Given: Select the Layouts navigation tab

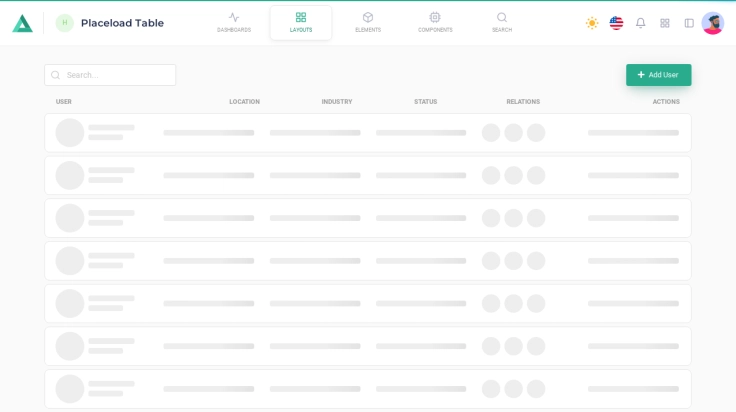Looking at the screenshot, I should pyautogui.click(x=301, y=22).
